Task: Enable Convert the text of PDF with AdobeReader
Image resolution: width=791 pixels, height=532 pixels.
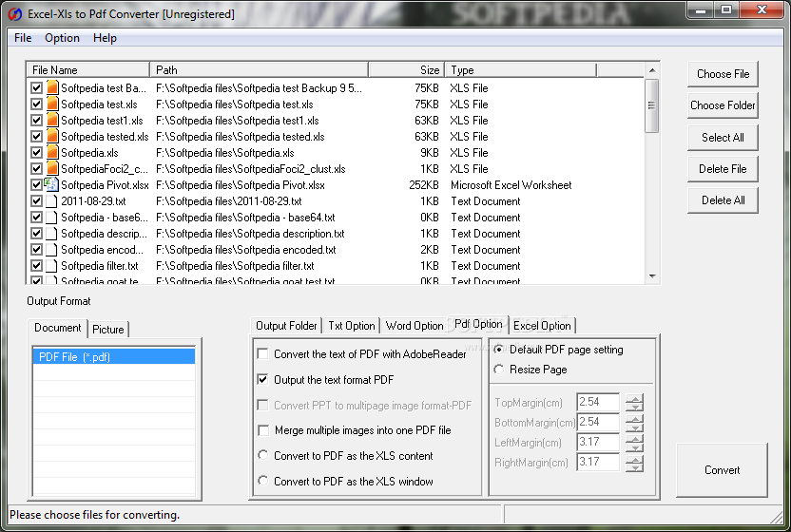Action: pyautogui.click(x=262, y=354)
